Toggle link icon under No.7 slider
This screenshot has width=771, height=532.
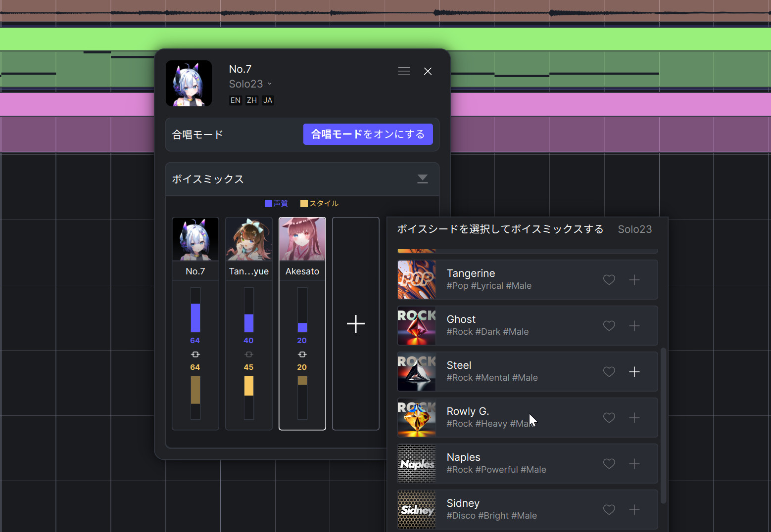click(195, 355)
